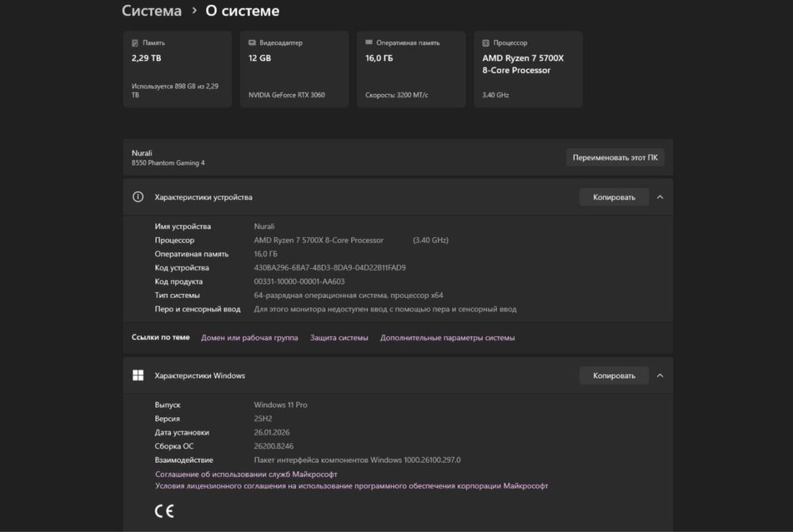
Task: Click the NVIDIA GeForce RTX 3060 text
Action: pyautogui.click(x=287, y=95)
